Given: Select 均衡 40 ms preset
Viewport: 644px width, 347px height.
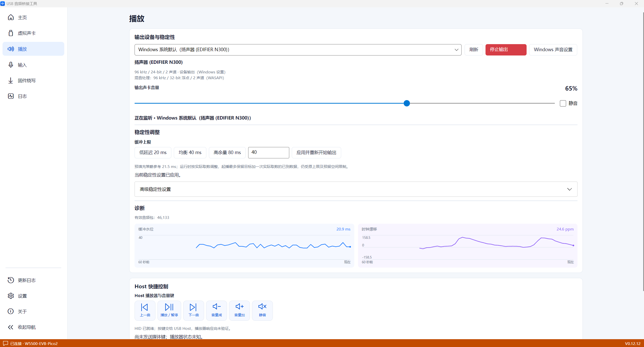Looking at the screenshot, I should click(190, 153).
